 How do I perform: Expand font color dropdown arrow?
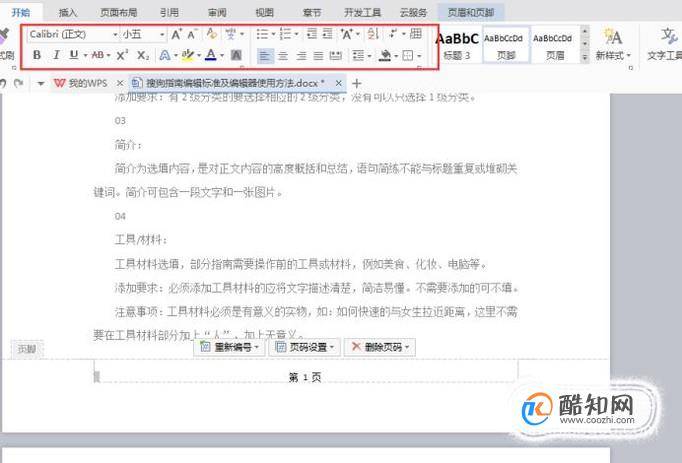(222, 55)
